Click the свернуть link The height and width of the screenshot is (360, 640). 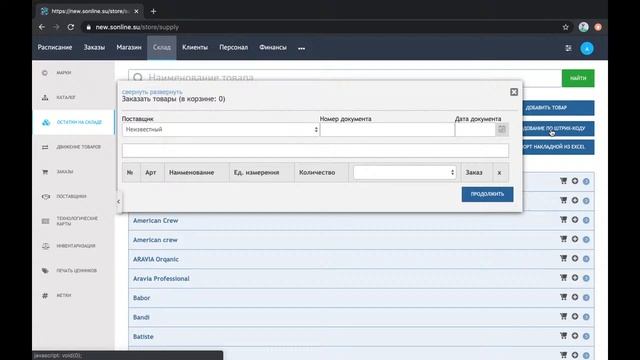click(136, 92)
